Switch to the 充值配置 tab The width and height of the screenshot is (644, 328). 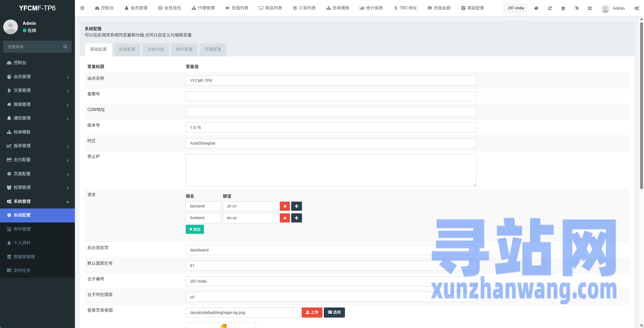pyautogui.click(x=127, y=50)
